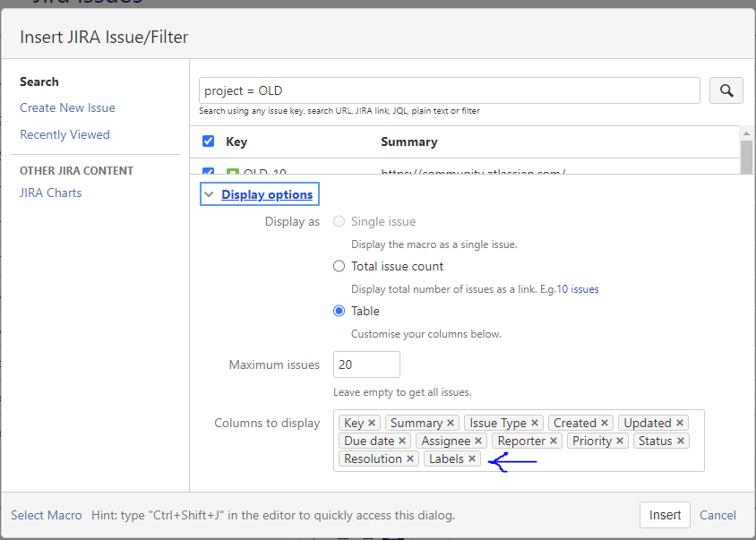Remove the Resolution column tag
The image size is (756, 540).
410,459
